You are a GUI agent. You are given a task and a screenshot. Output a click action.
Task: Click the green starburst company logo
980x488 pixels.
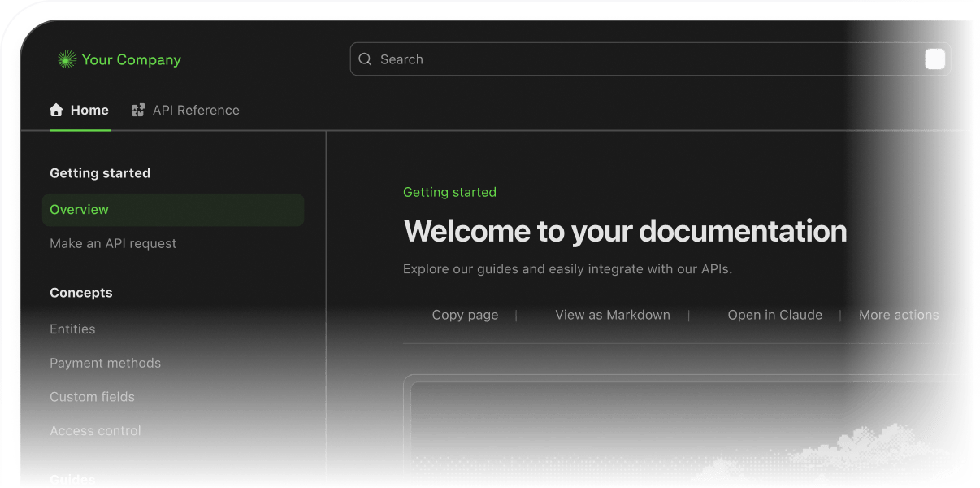point(67,59)
